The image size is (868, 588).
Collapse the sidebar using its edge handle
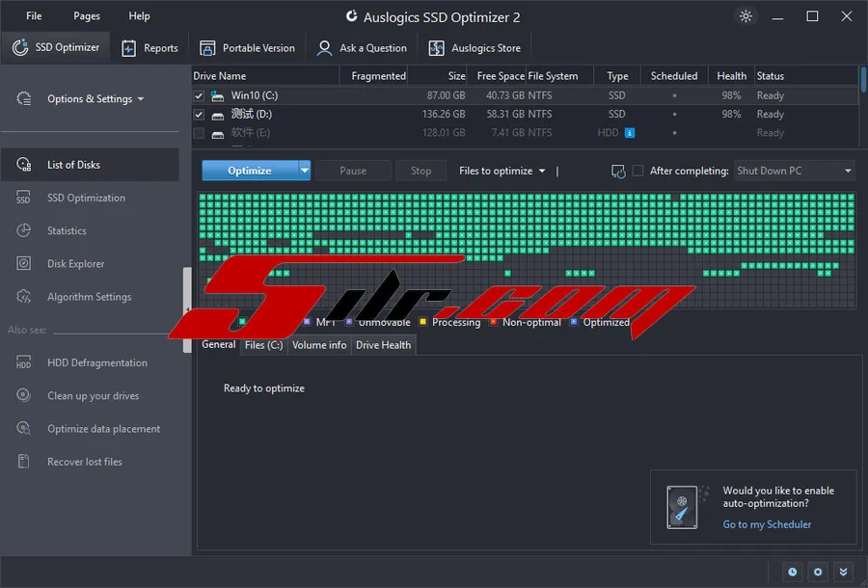coord(187,309)
